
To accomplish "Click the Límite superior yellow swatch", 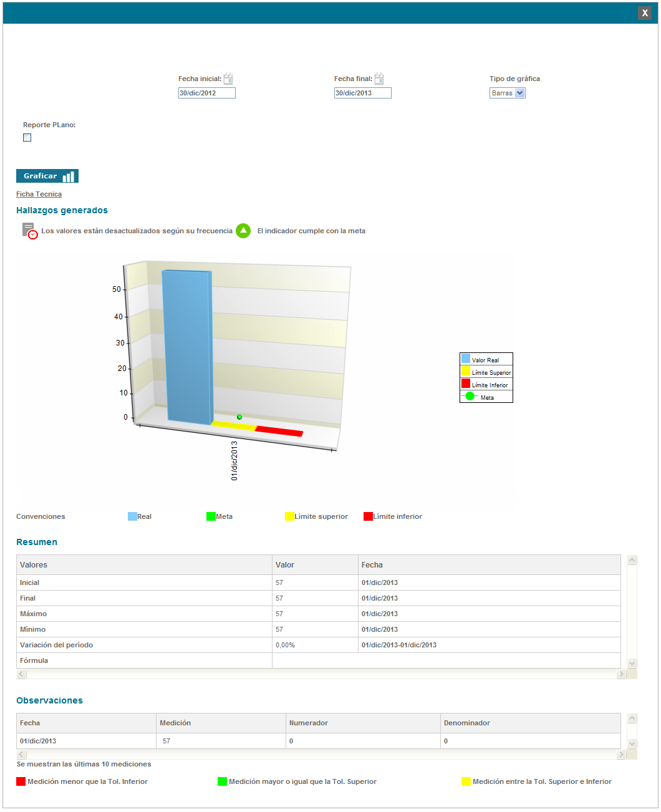I will [x=289, y=516].
